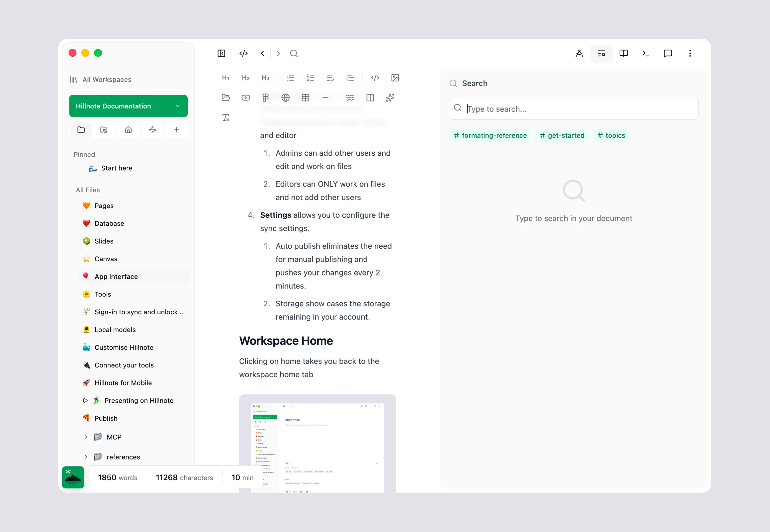Select the workspace home tab
Screen dimensions: 770x532
click(128, 130)
